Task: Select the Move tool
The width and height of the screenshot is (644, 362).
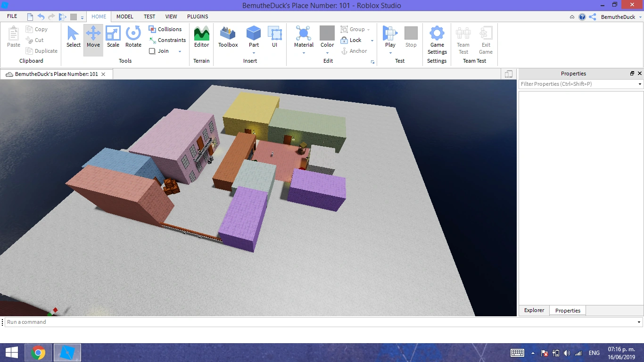Action: 93,38
